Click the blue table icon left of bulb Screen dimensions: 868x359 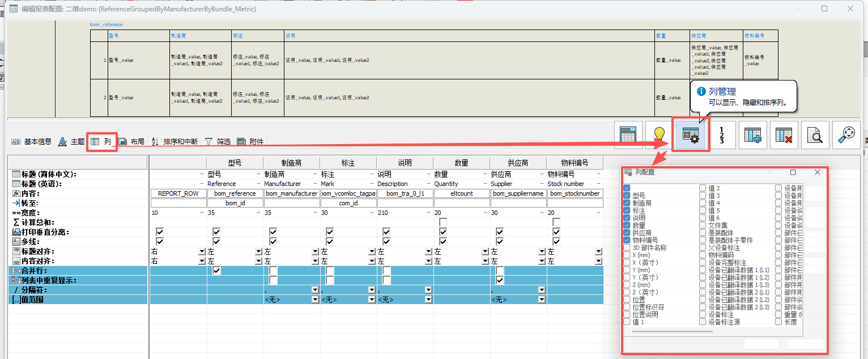click(628, 135)
